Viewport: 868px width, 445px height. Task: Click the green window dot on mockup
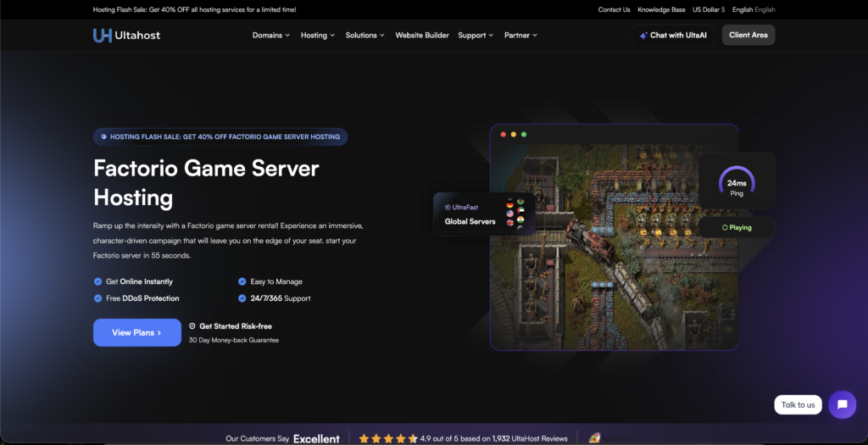(524, 135)
